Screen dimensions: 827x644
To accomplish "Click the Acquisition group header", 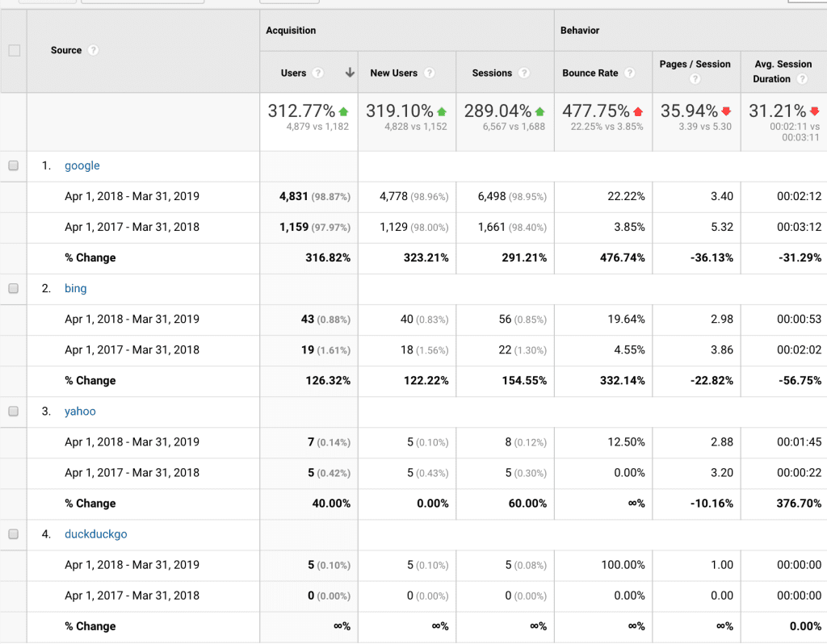I will (x=291, y=31).
